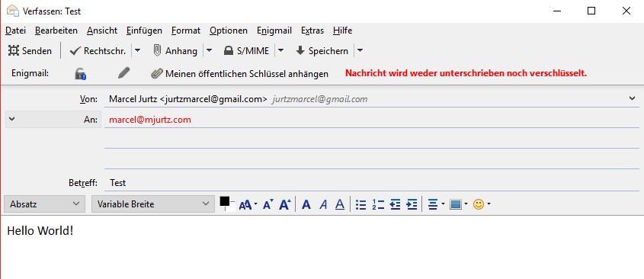This screenshot has height=279, width=644.
Task: Click the Senden send button
Action: point(30,51)
